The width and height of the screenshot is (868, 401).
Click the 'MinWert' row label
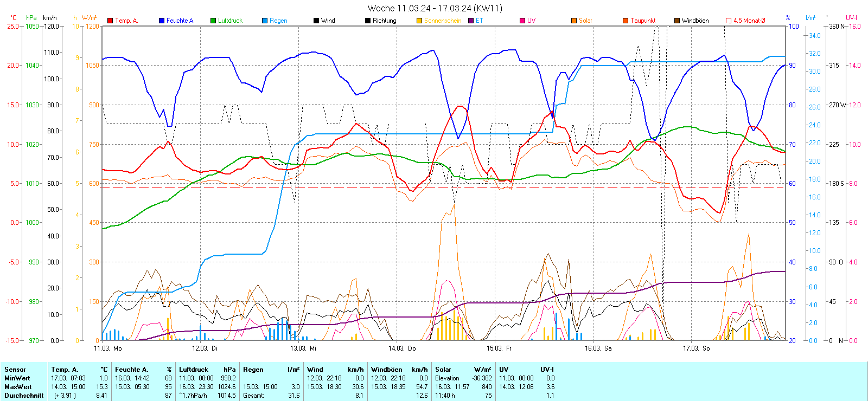coord(17,378)
